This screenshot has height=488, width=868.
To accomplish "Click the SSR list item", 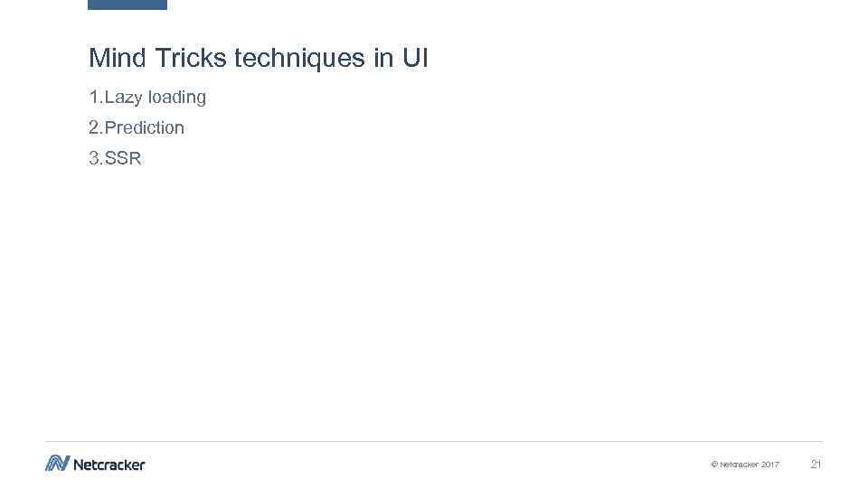I will pyautogui.click(x=116, y=158).
